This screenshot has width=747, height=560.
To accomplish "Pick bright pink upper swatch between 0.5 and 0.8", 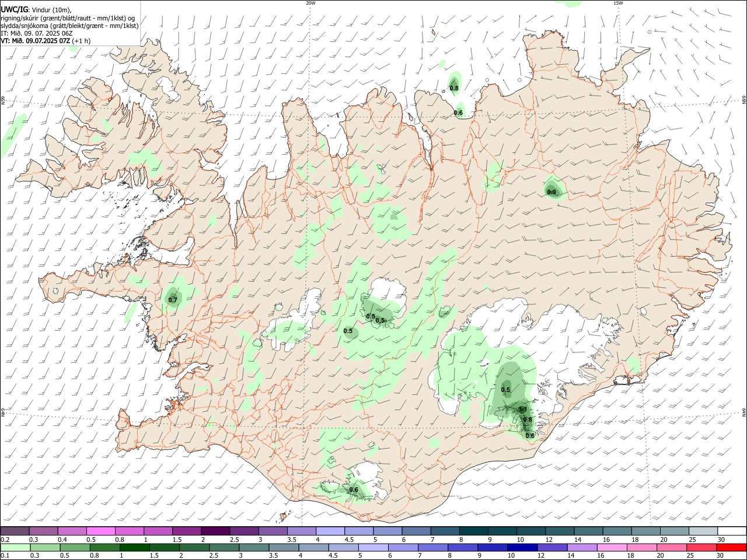I will [x=100, y=531].
